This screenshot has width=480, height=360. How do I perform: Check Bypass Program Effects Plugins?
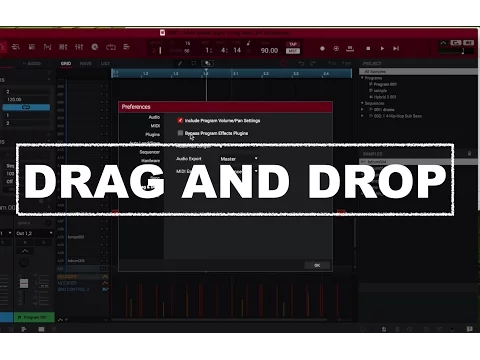click(x=180, y=133)
